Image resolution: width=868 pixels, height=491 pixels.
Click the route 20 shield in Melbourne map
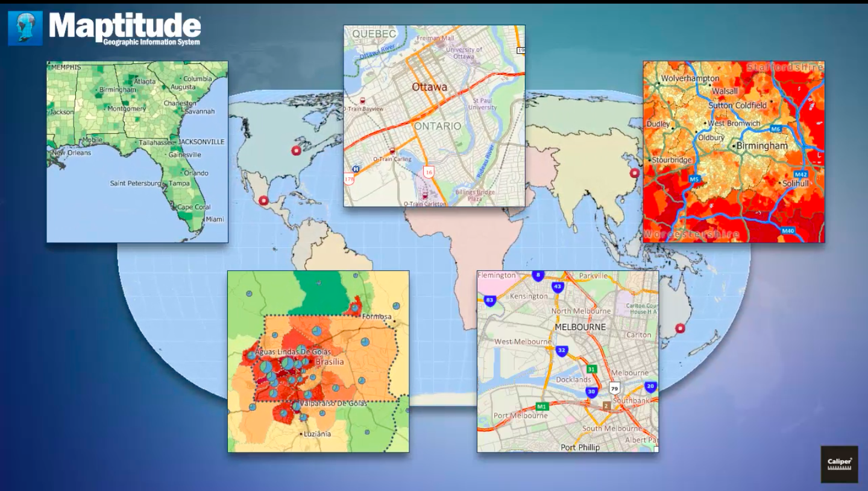650,386
